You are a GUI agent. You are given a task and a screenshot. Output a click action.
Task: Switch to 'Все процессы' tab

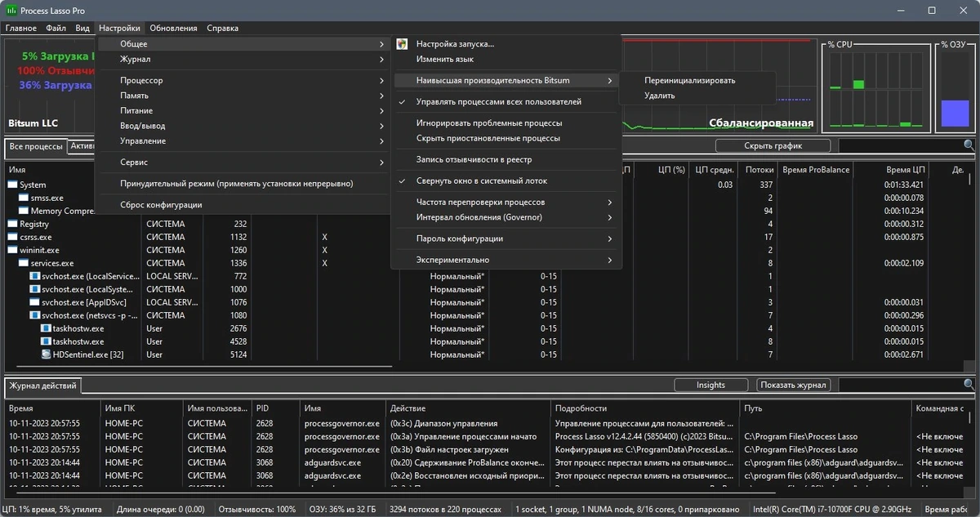point(36,146)
